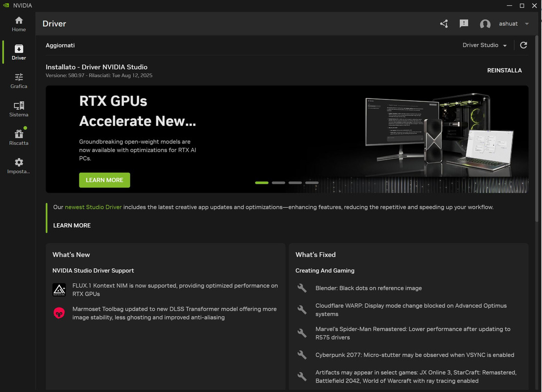The width and height of the screenshot is (542, 392).
Task: Click the vertical scrollbar thumb
Action: tap(537, 128)
